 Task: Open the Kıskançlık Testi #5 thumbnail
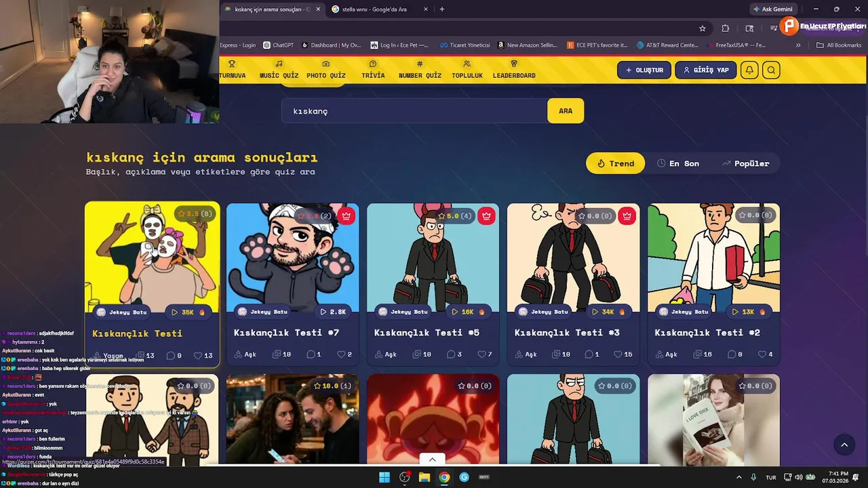click(x=433, y=258)
